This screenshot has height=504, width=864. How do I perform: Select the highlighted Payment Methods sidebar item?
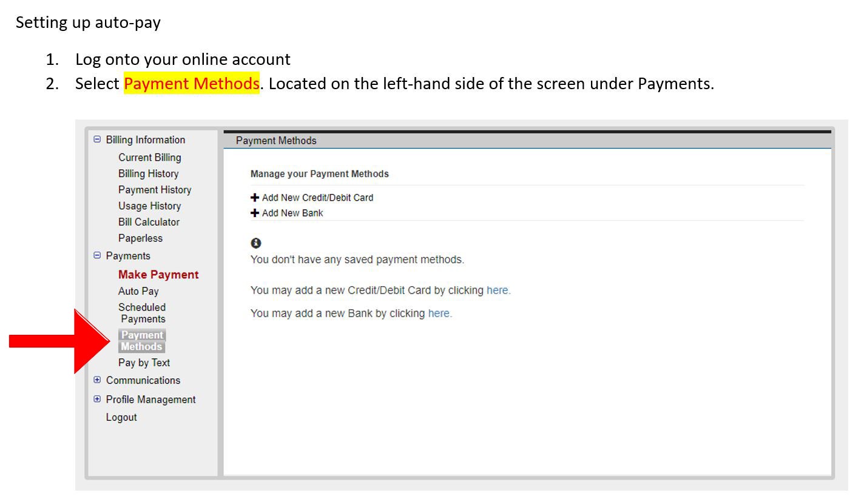click(x=142, y=341)
